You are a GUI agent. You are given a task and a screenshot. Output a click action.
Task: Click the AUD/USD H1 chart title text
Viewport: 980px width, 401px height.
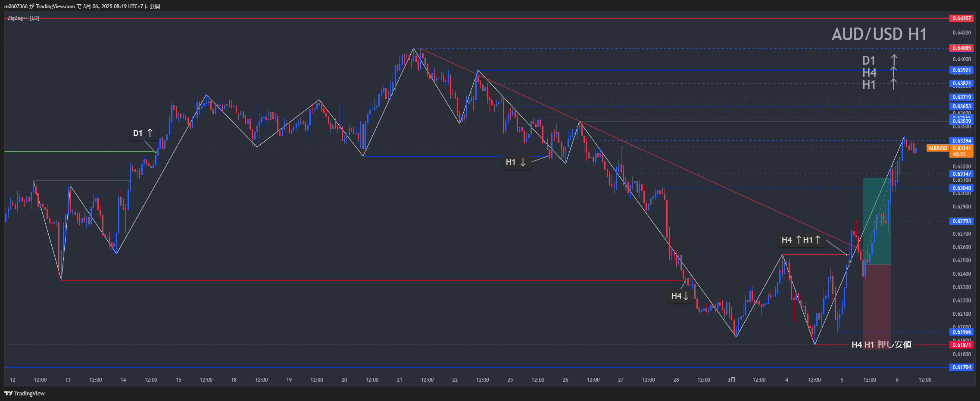879,34
